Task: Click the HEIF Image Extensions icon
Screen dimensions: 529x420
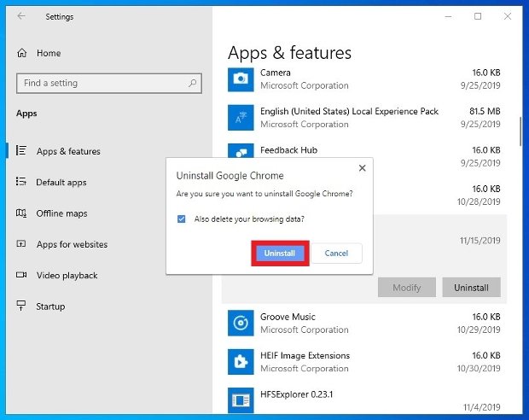Action: tap(241, 362)
